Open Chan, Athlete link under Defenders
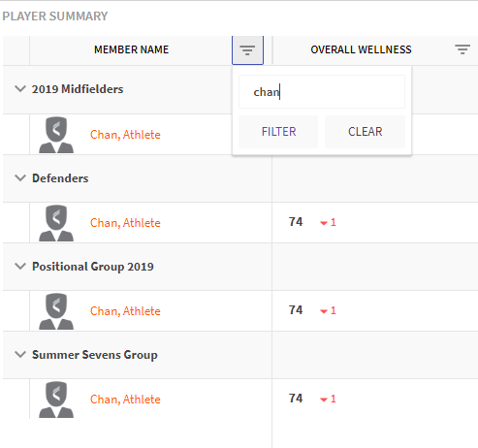 point(125,223)
